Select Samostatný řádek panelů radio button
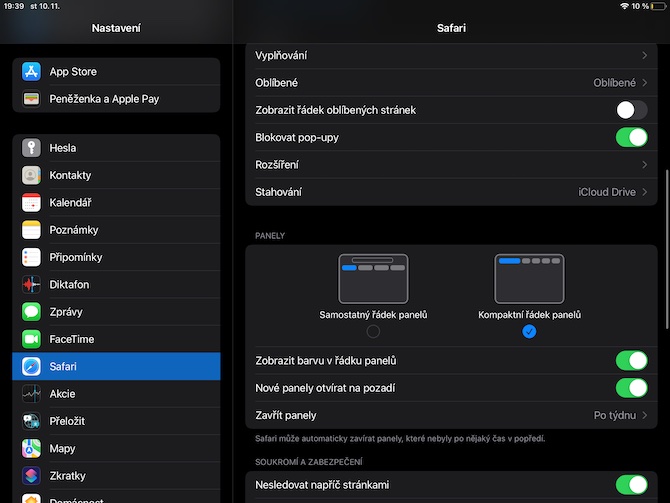 tap(373, 332)
